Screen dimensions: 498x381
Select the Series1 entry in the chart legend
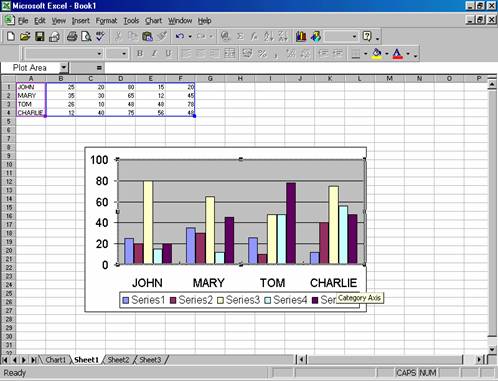[144, 300]
